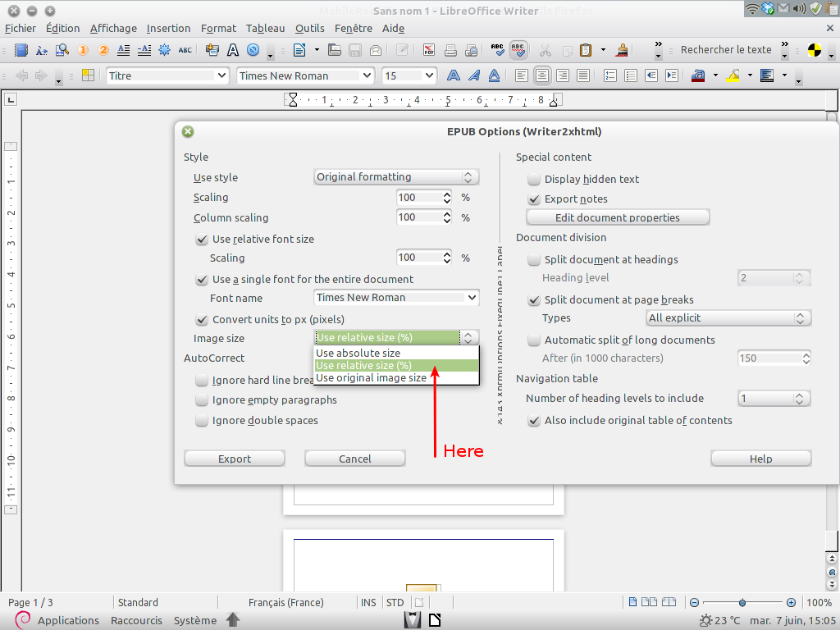Open the Titre paragraph style dropdown
Image resolution: width=840 pixels, height=630 pixels.
221,75
